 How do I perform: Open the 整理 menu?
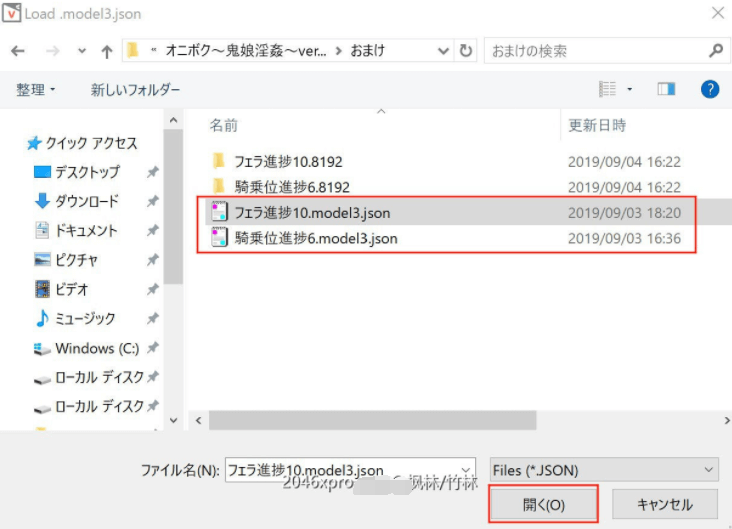(36, 90)
